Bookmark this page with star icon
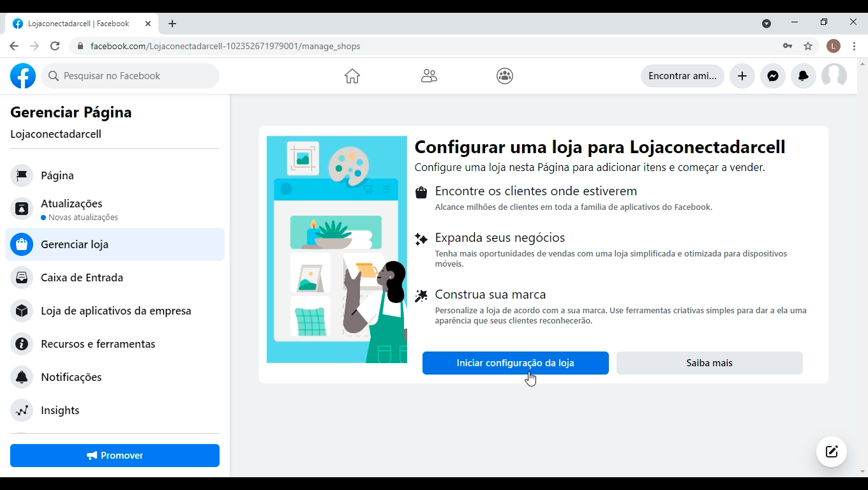Screen dimensions: 868x490 [x=808, y=46]
